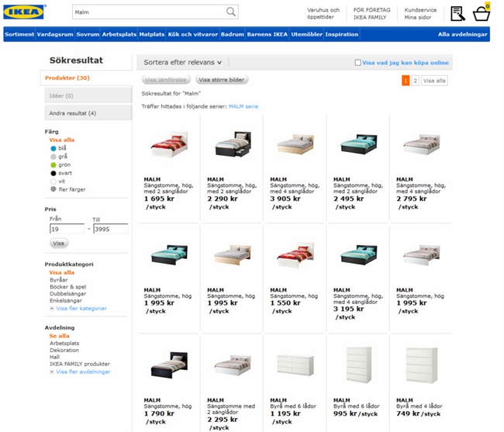This screenshot has height=432, width=504.
Task: Go to results page 2
Action: [415, 81]
